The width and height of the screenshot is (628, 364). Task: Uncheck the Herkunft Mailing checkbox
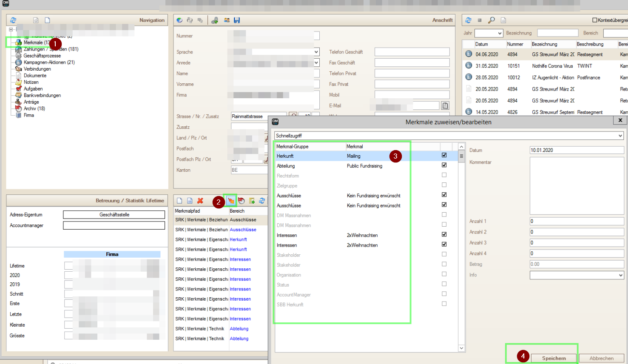coord(444,155)
